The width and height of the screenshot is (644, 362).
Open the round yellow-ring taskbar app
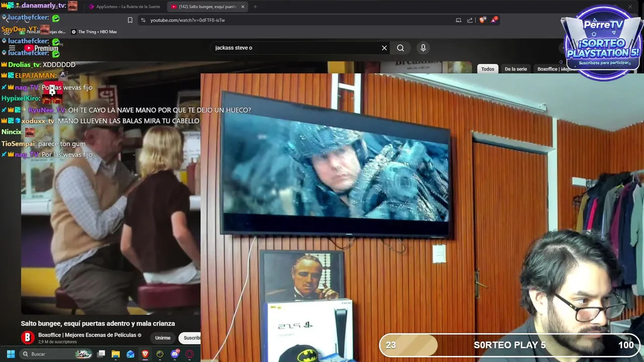pos(160,354)
